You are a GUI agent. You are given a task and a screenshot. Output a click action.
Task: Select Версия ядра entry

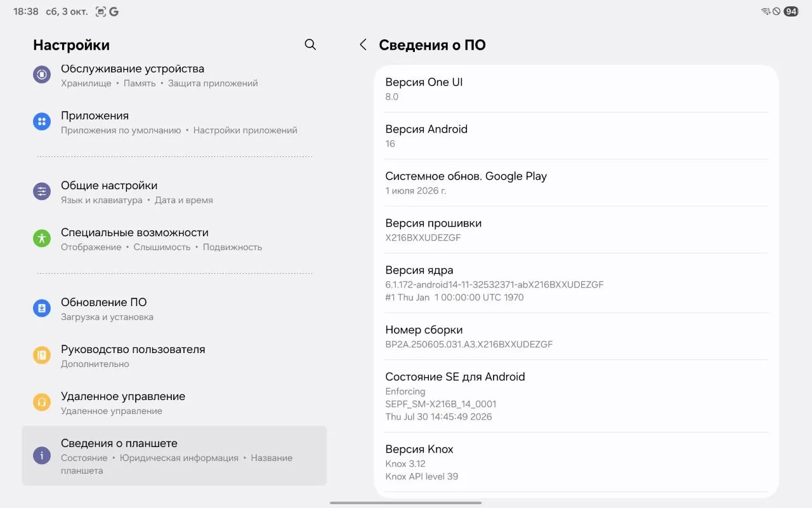577,283
